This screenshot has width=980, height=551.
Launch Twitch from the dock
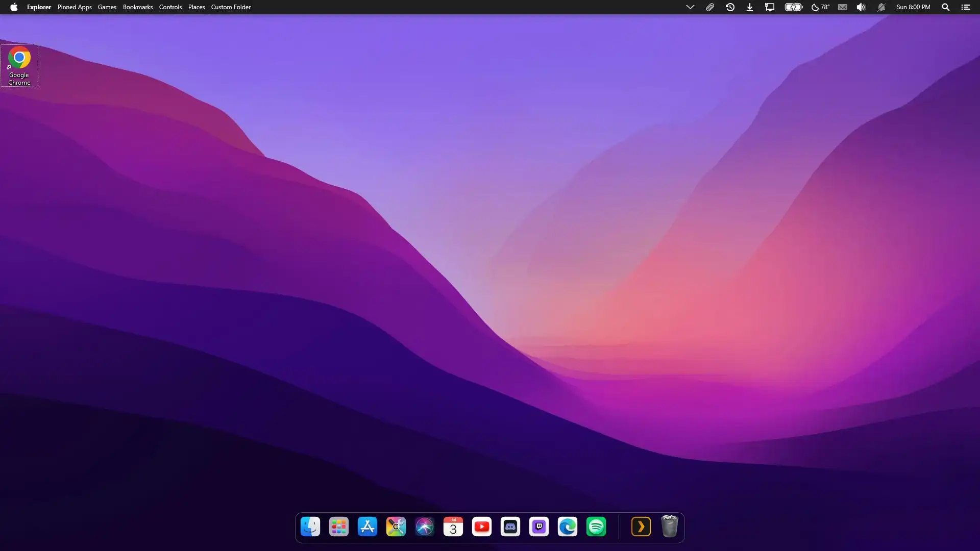click(539, 527)
